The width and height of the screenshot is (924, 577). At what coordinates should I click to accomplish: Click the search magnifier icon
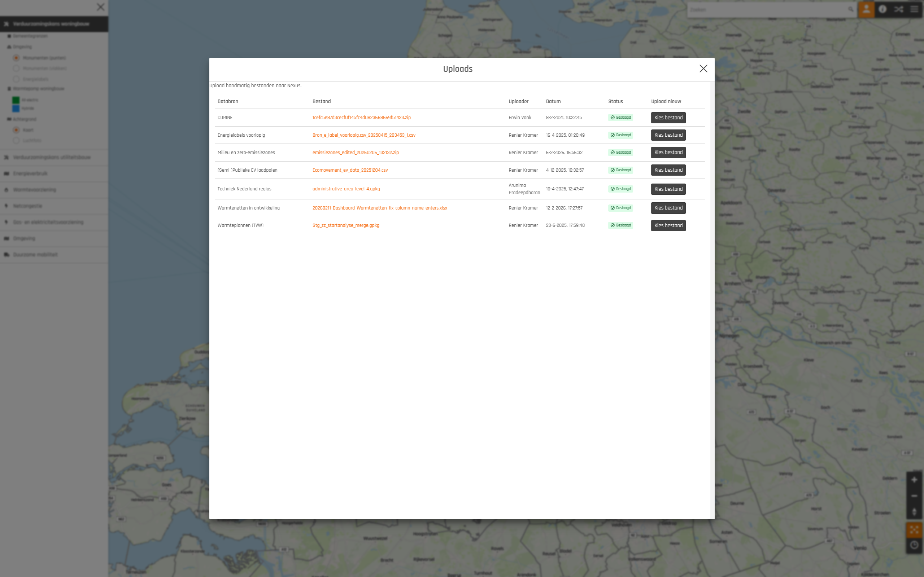[x=851, y=9]
